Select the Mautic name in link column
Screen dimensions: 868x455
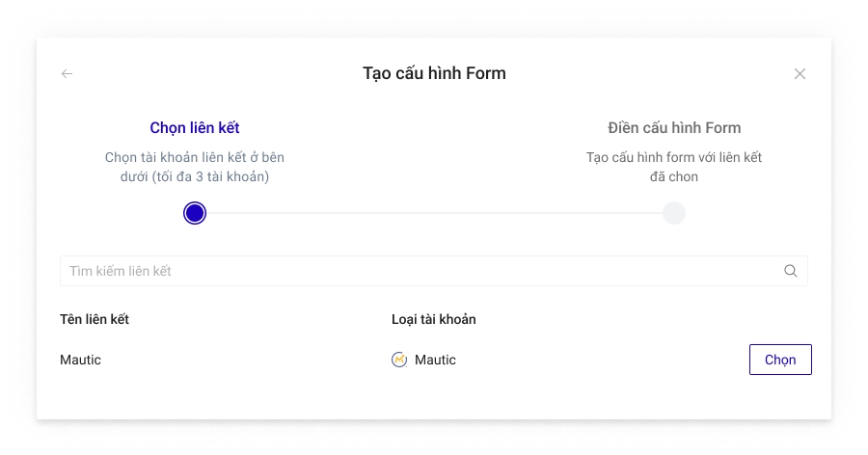tap(81, 360)
